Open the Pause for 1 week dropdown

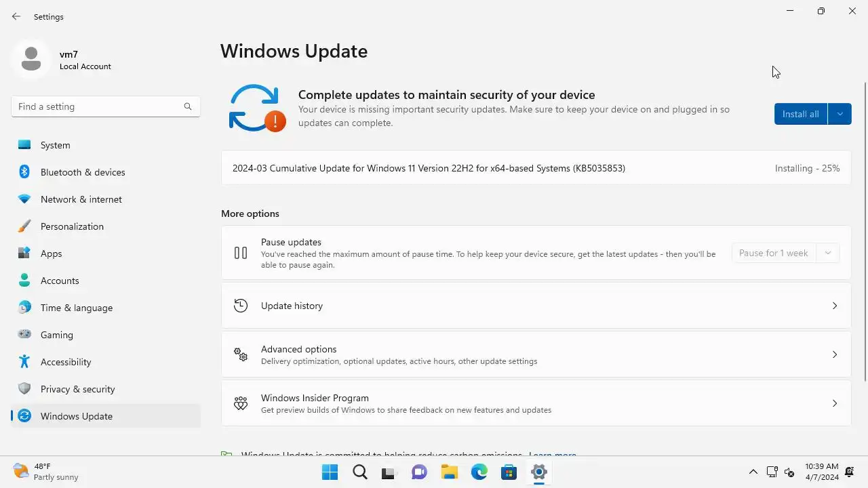(828, 253)
